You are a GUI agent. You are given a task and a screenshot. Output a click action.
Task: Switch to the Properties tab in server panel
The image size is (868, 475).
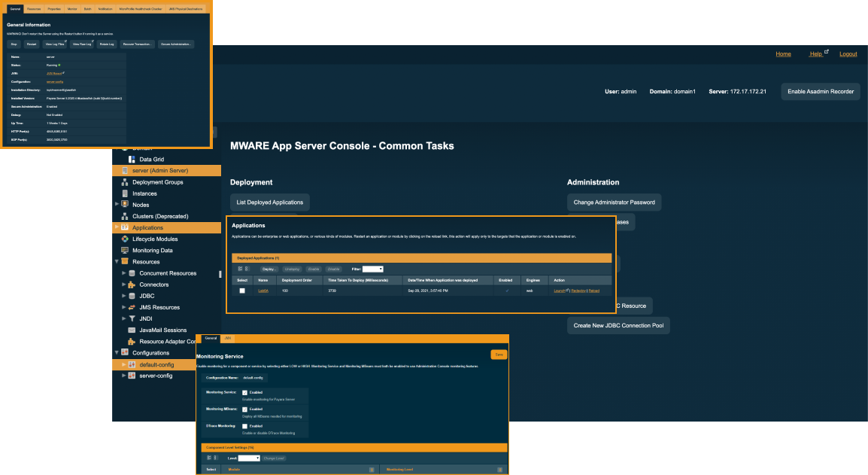point(54,9)
